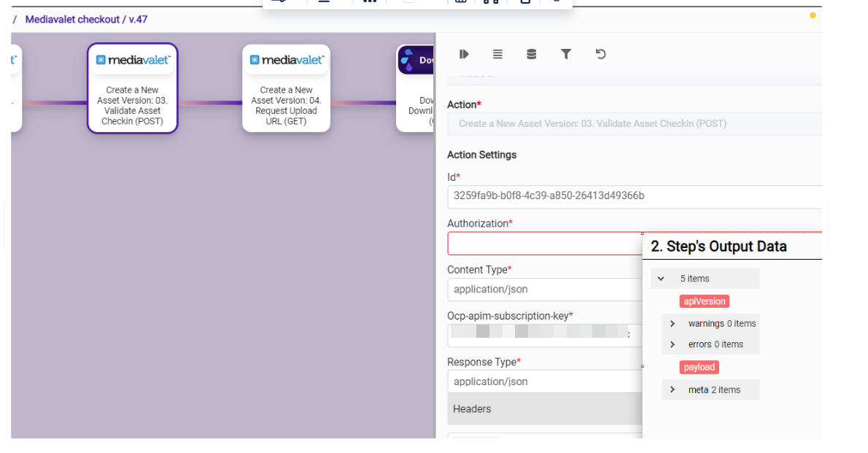This screenshot has height=453, width=868.
Task: Click mediavalet logo on Validate Asset Checkin node
Action: 133,61
